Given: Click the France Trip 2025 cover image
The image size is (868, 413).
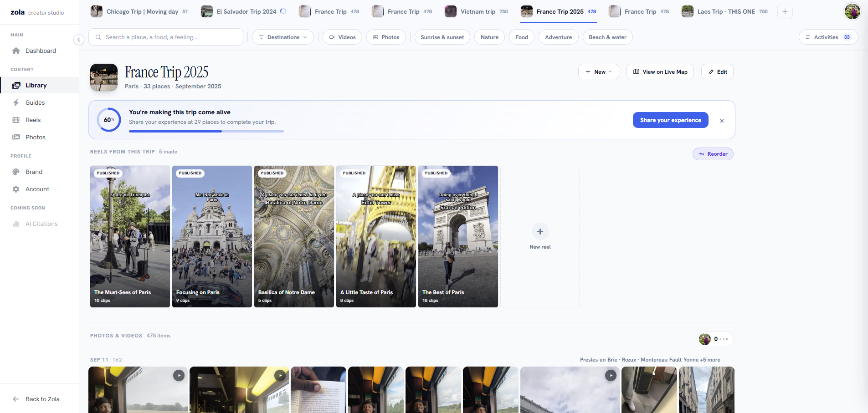Looking at the screenshot, I should click(104, 77).
